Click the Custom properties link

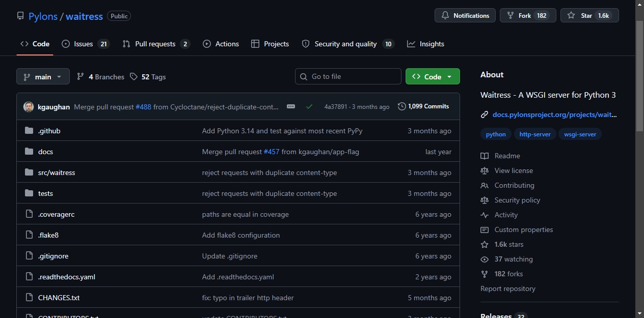(524, 229)
